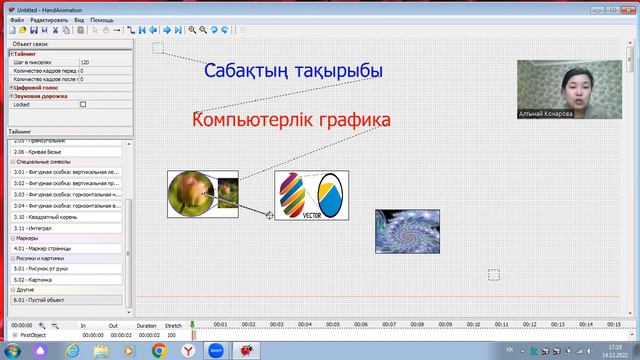The height and width of the screenshot is (360, 640).
Task: Select the 3.03 Фигурная скобка item
Action: (x=66, y=195)
